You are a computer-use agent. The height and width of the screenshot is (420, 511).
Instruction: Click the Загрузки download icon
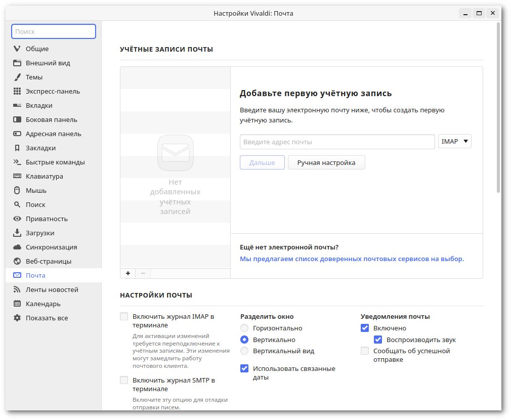point(17,233)
